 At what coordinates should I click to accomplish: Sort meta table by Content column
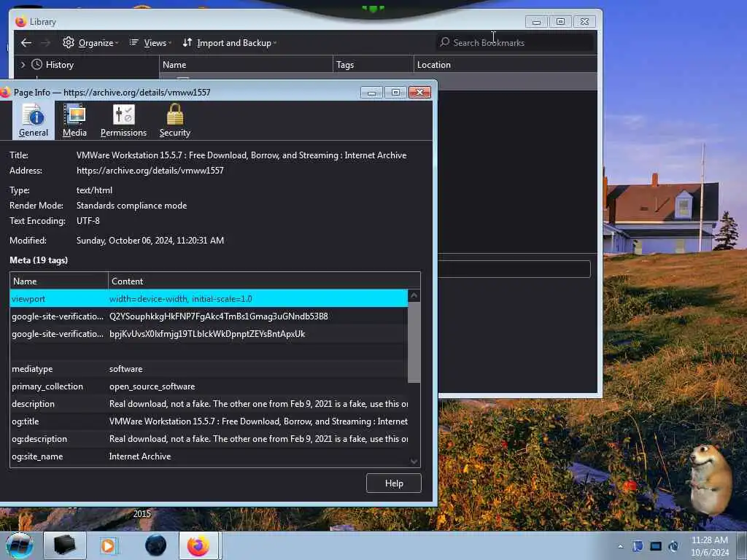264,281
